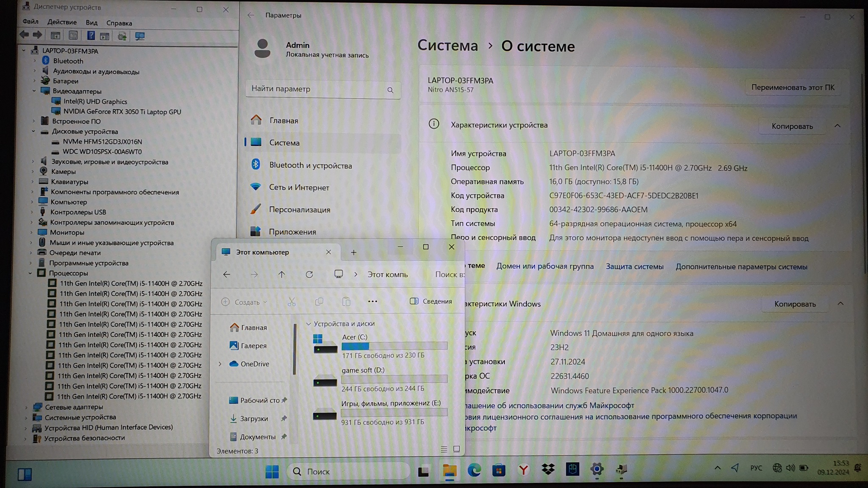This screenshot has width=868, height=488.
Task: Click the refresh button in File Explorer
Action: (x=309, y=274)
